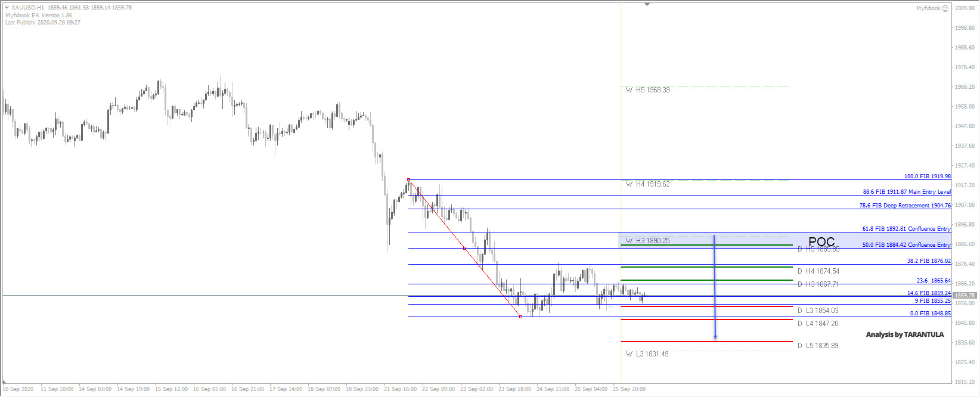The width and height of the screenshot is (980, 397).
Task: Click the '21 Sep 16:00' time axis label
Action: (400, 389)
